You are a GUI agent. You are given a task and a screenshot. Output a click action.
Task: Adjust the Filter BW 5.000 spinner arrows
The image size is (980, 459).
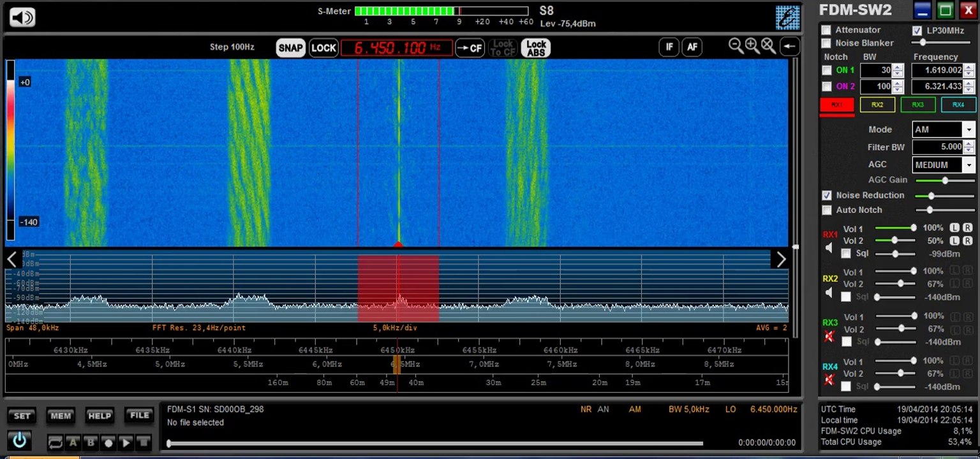[x=969, y=147]
